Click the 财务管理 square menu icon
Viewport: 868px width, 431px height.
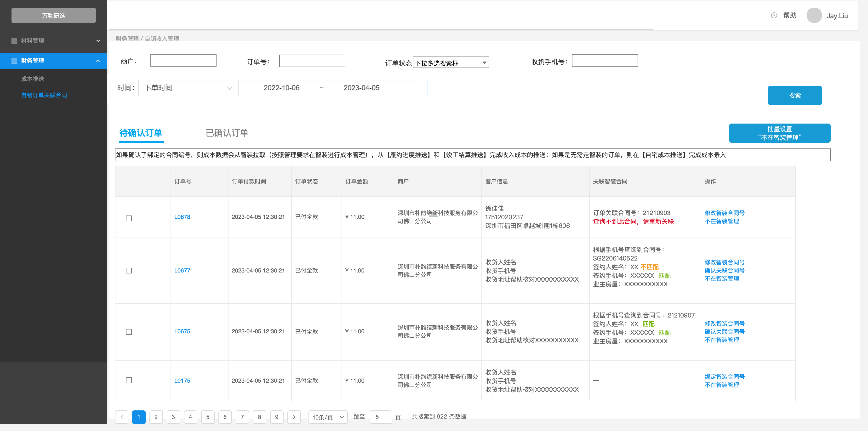[14, 61]
